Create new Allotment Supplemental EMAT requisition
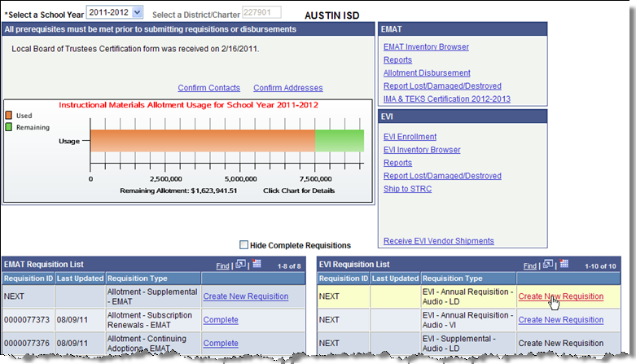This screenshot has height=364, width=636. pyautogui.click(x=246, y=296)
